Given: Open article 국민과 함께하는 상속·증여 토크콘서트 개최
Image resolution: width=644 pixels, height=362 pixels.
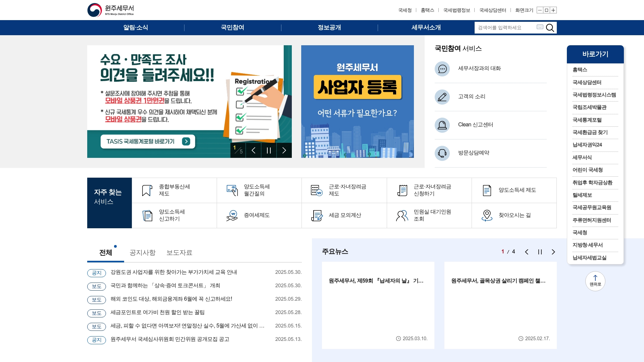Looking at the screenshot, I should click(165, 286).
